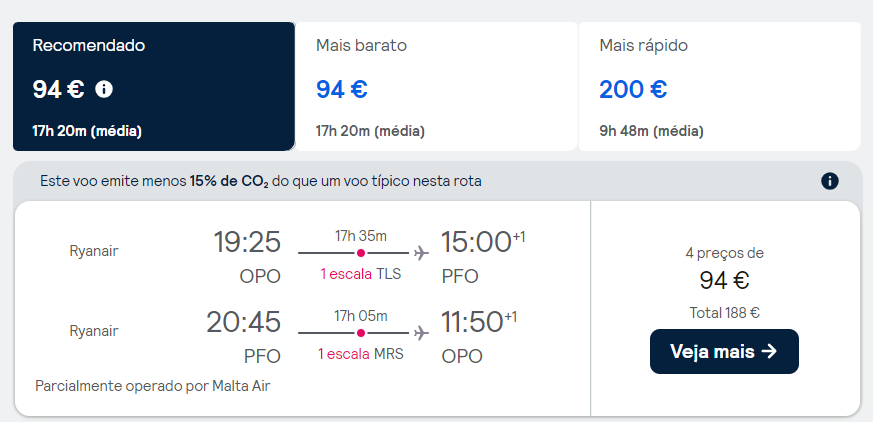The image size is (873, 422).
Task: Click the Parcialmente operado por Malta Air note
Action: [153, 386]
